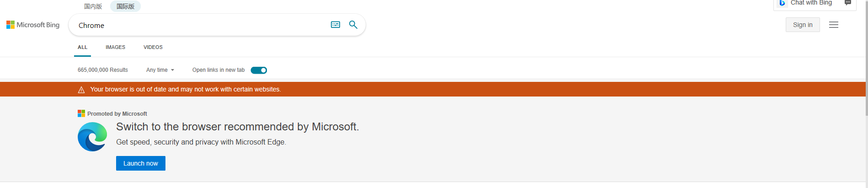Viewport: 868px width, 188px height.
Task: Expand the Any time filter dropdown
Action: point(160,70)
